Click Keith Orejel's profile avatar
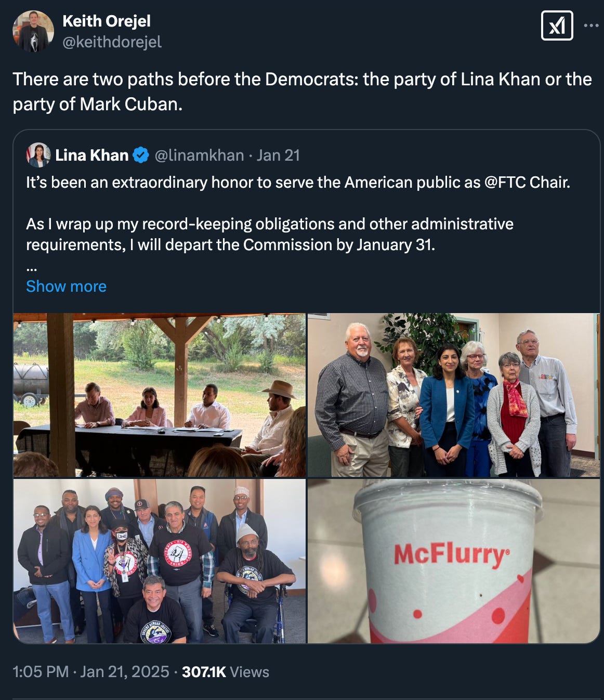Image resolution: width=604 pixels, height=700 pixels. point(33,31)
